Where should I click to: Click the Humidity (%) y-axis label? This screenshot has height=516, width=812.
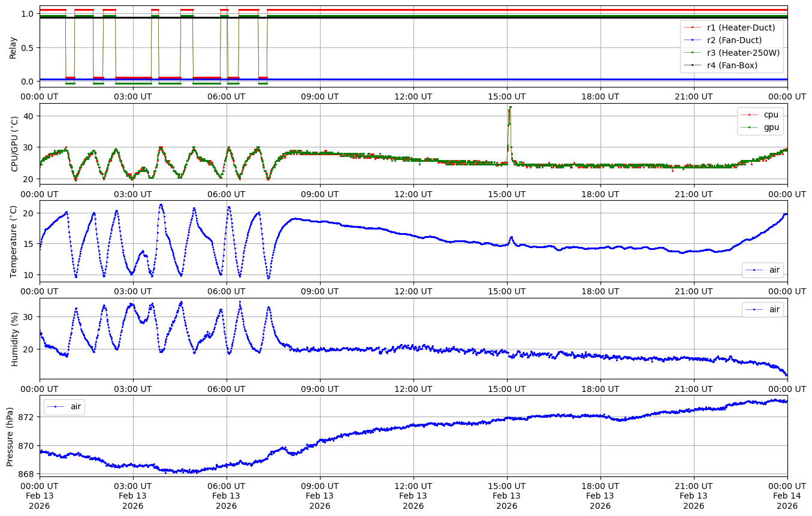[15, 339]
